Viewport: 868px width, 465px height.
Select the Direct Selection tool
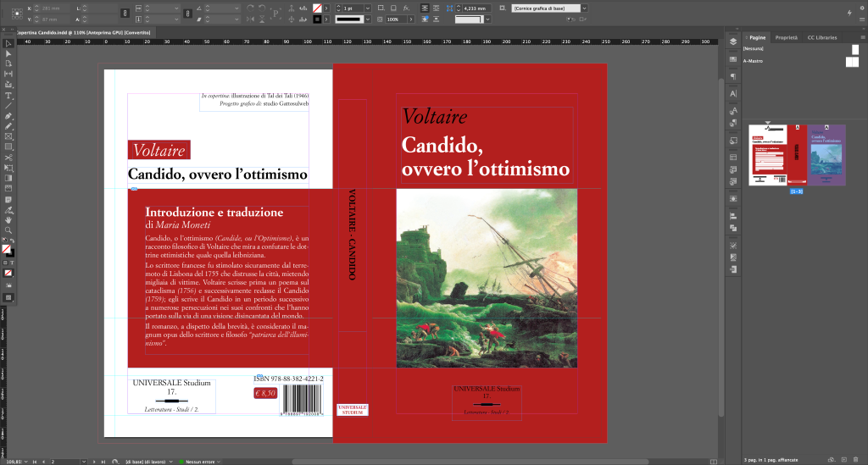coord(8,53)
